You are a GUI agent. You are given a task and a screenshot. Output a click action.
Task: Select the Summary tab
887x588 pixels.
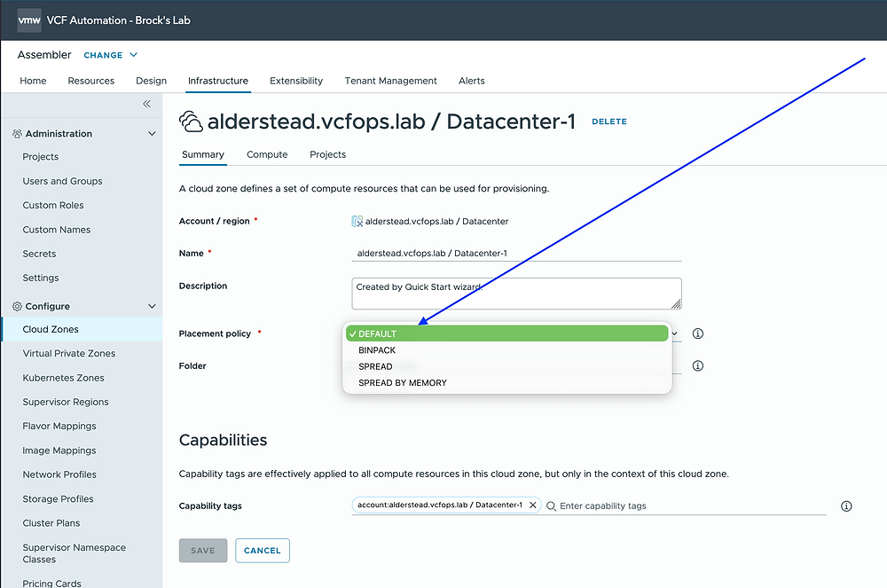[202, 154]
